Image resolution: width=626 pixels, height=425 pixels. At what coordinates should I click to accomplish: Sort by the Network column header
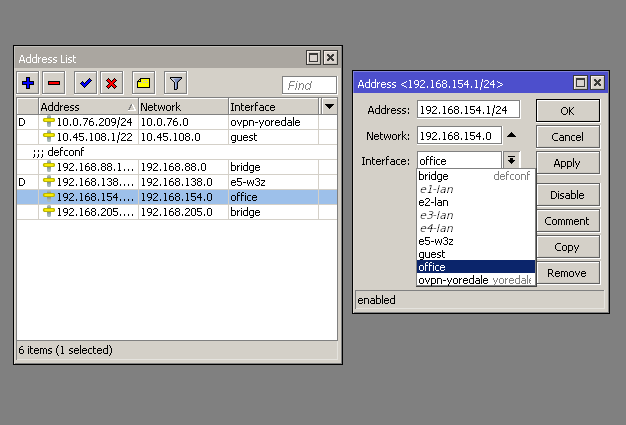[183, 107]
